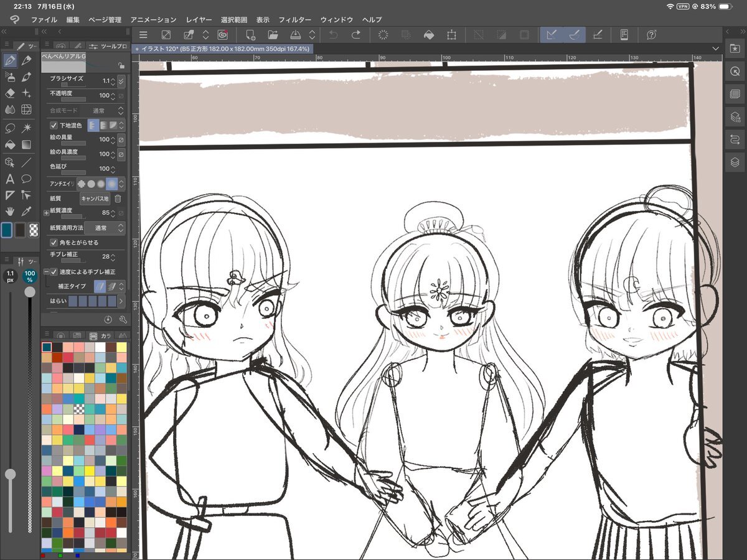Select the Straight line figure tool
The width and height of the screenshot is (747, 560).
point(26,162)
